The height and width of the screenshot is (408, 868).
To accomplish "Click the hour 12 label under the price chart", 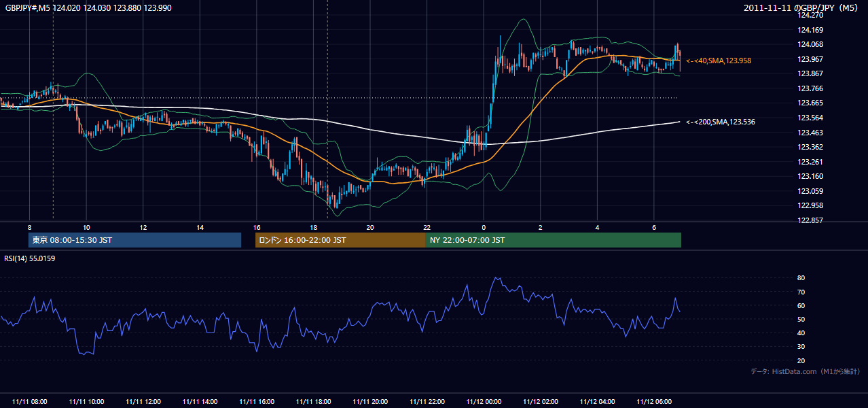I will pyautogui.click(x=143, y=228).
